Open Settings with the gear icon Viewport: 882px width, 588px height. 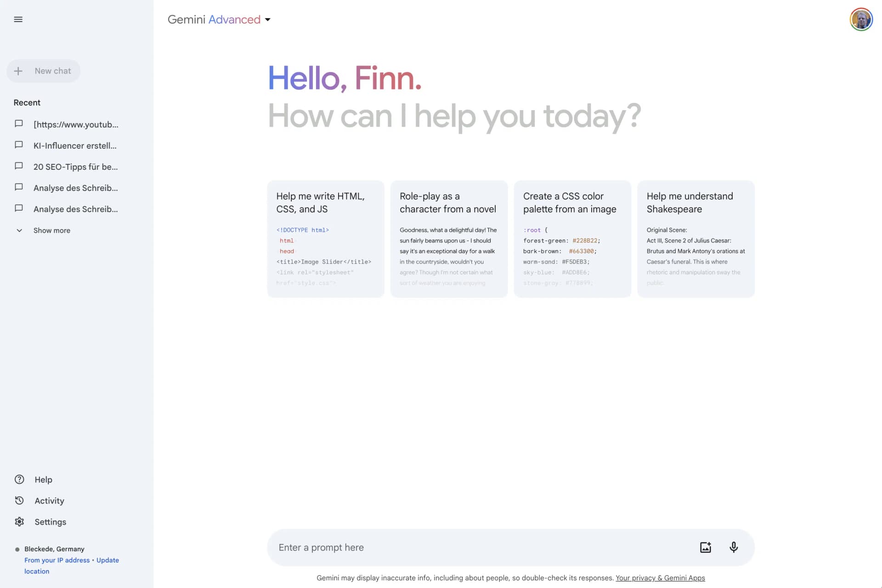19,521
